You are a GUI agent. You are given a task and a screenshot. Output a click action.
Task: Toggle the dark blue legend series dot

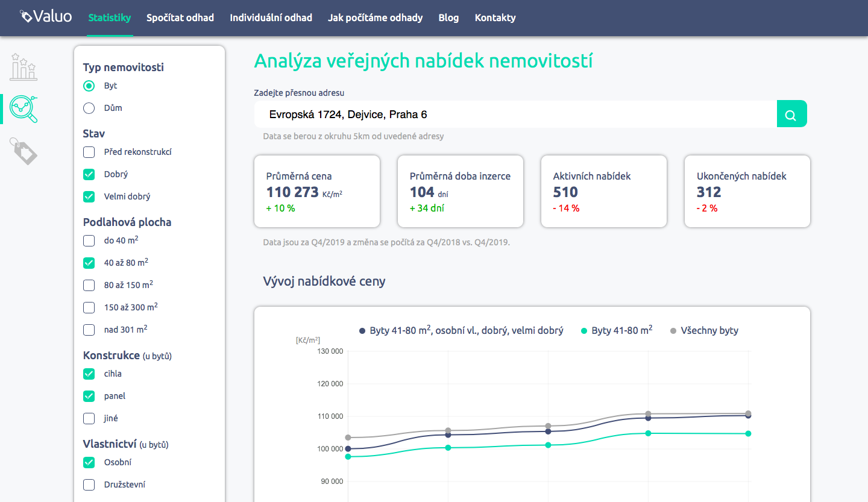click(x=362, y=331)
